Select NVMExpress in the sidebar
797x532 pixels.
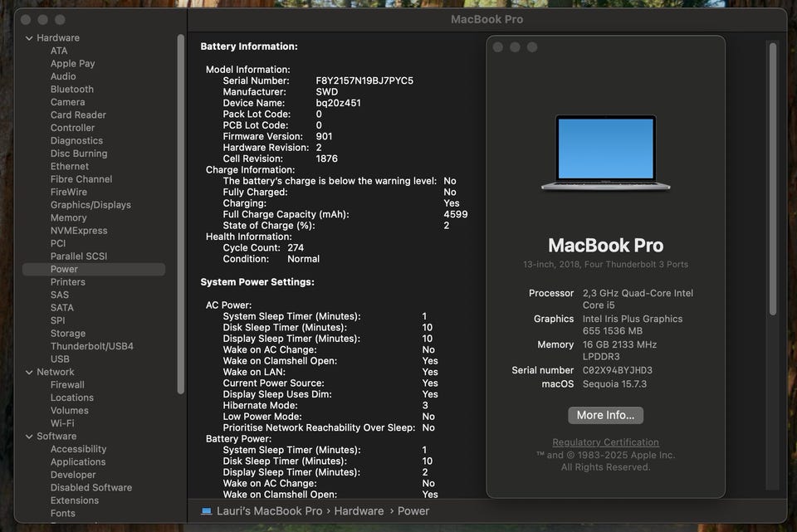tap(79, 231)
